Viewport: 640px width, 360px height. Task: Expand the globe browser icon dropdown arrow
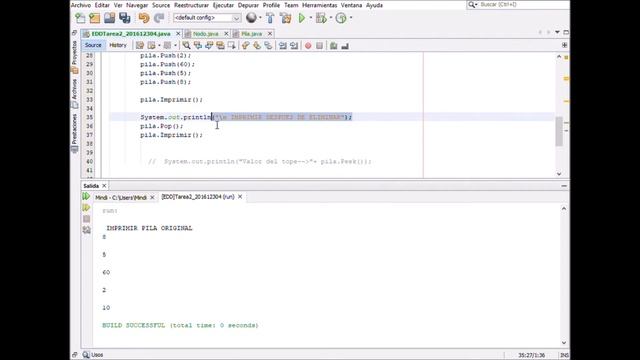(260, 18)
